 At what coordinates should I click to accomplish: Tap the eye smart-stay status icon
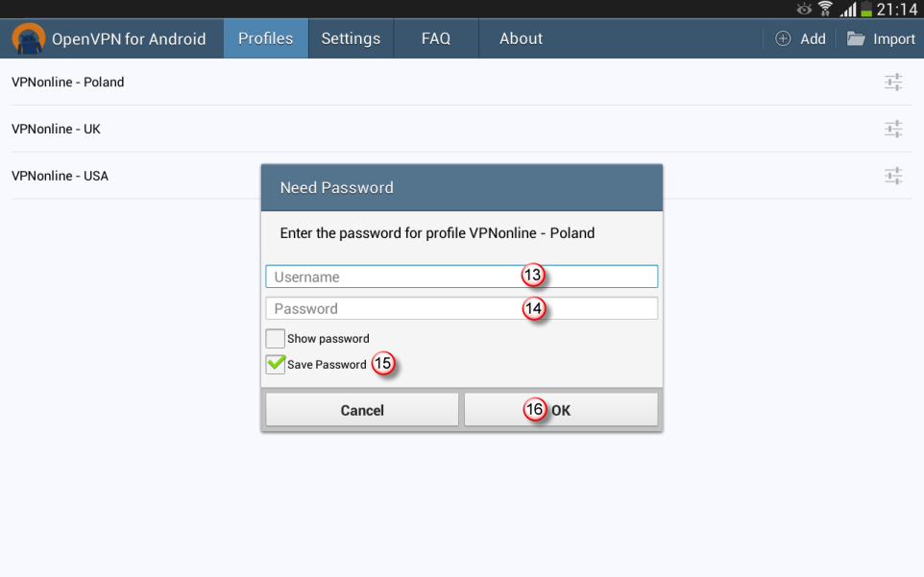(804, 9)
